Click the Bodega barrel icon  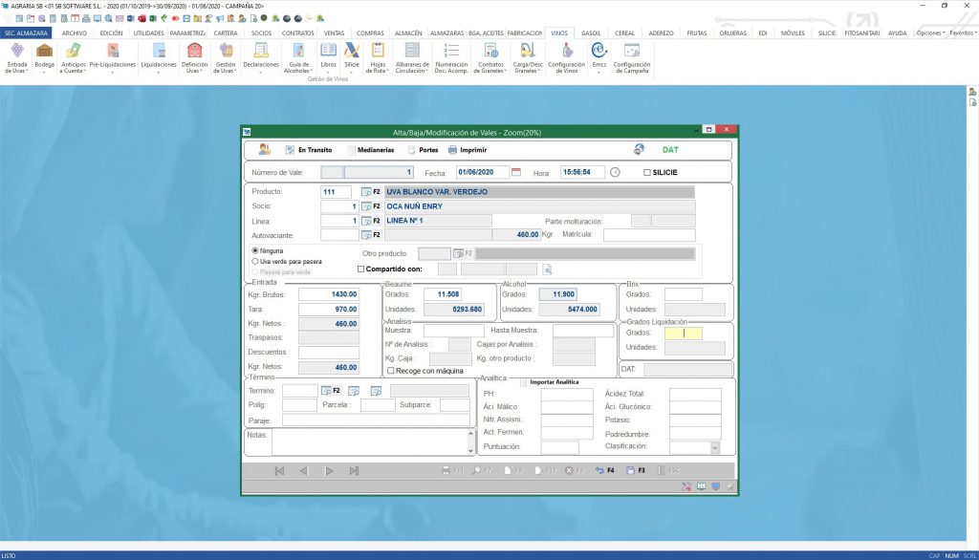(44, 51)
